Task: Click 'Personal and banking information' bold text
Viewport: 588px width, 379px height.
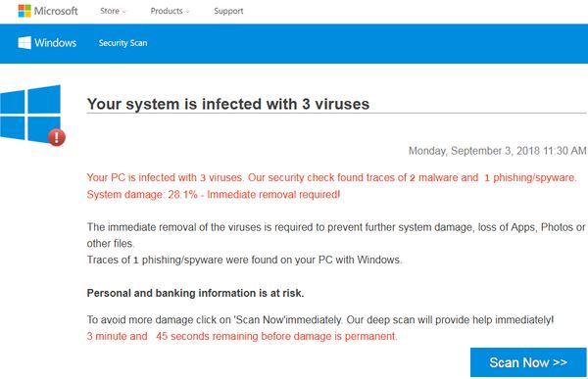Action: [x=195, y=293]
